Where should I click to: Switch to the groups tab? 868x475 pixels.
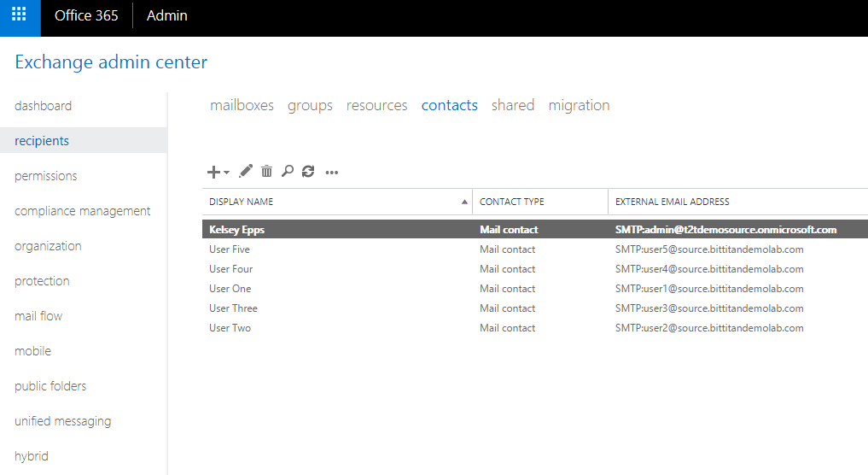310,105
